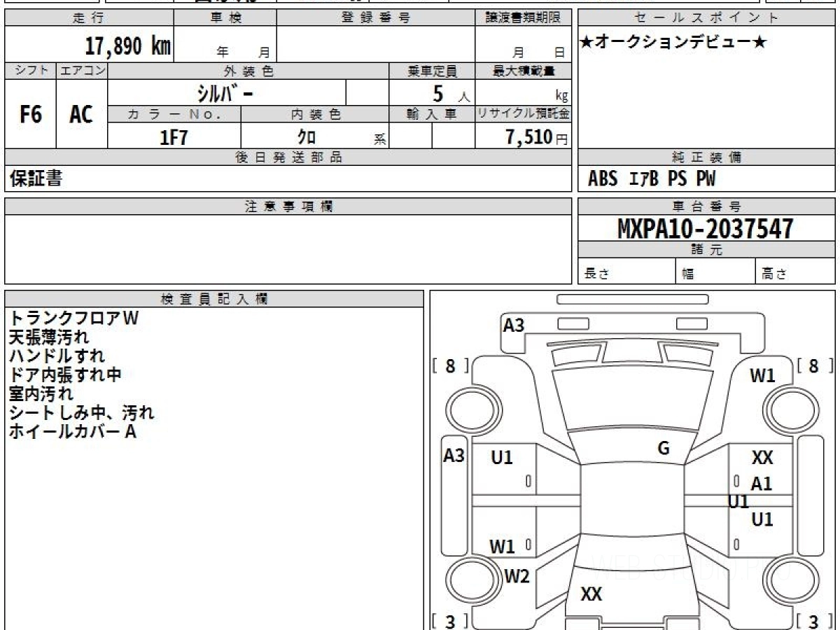Image resolution: width=840 pixels, height=630 pixels.
Task: Click the G mark on the windshield
Action: click(x=664, y=449)
